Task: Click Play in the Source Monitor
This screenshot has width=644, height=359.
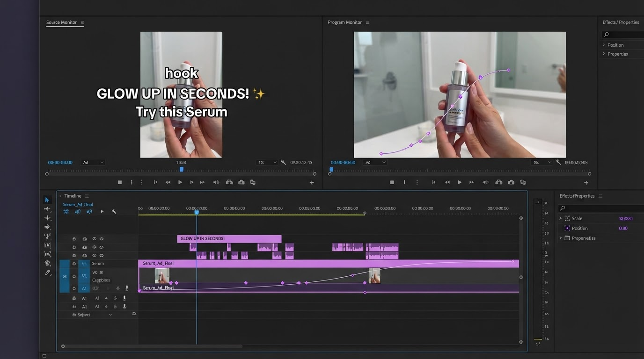Action: [180, 182]
